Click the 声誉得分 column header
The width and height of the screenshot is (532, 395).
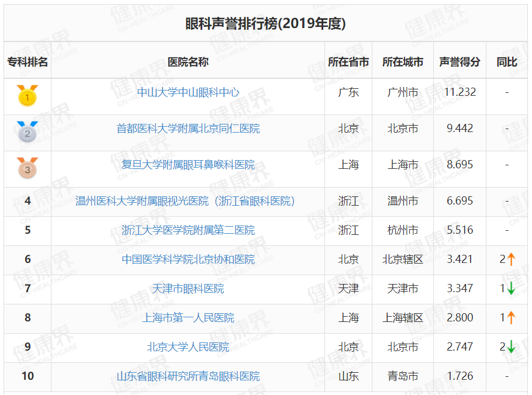[x=460, y=62]
